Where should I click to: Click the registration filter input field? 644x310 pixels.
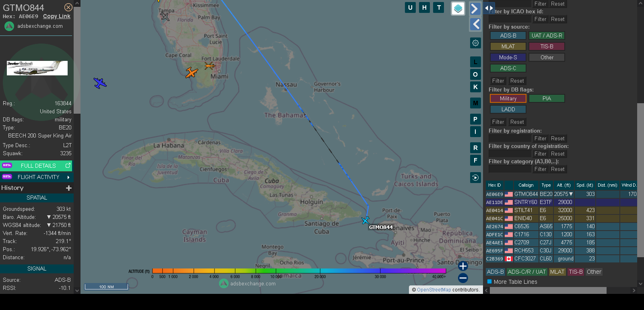[x=510, y=138]
